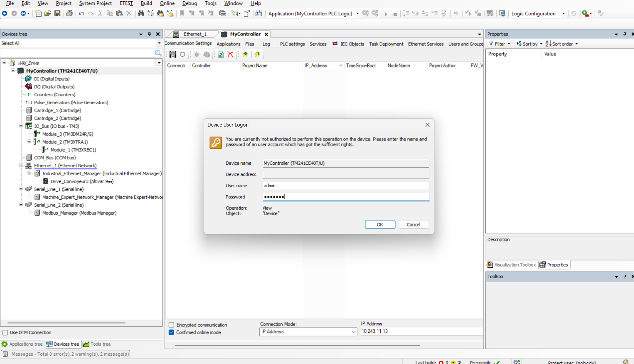This screenshot has width=634, height=364.
Task: Open the folder icon to open project
Action: click(48, 13)
